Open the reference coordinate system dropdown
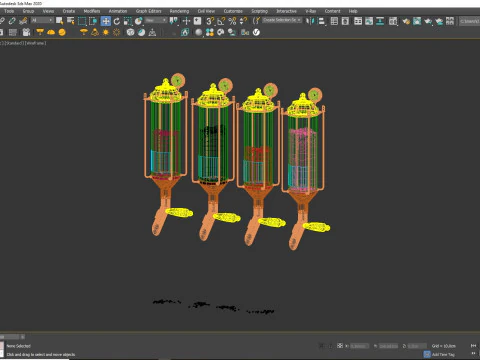 (x=156, y=21)
